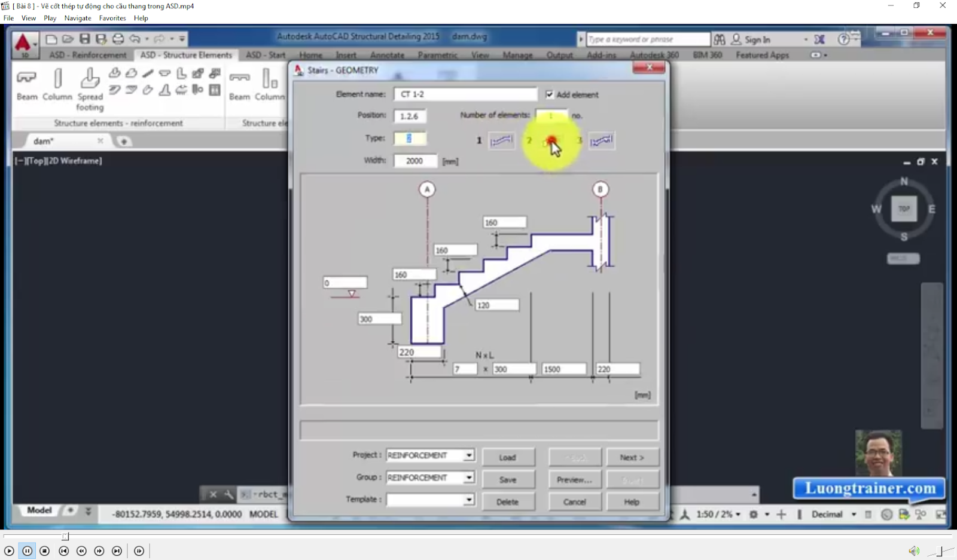Click the video seek slider handle

(x=66, y=536)
